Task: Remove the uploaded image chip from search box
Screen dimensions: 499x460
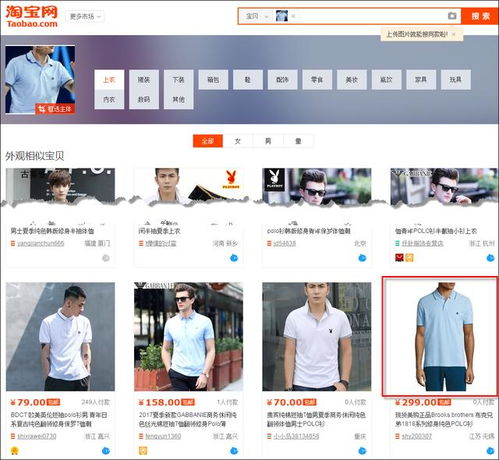Action: pos(293,16)
